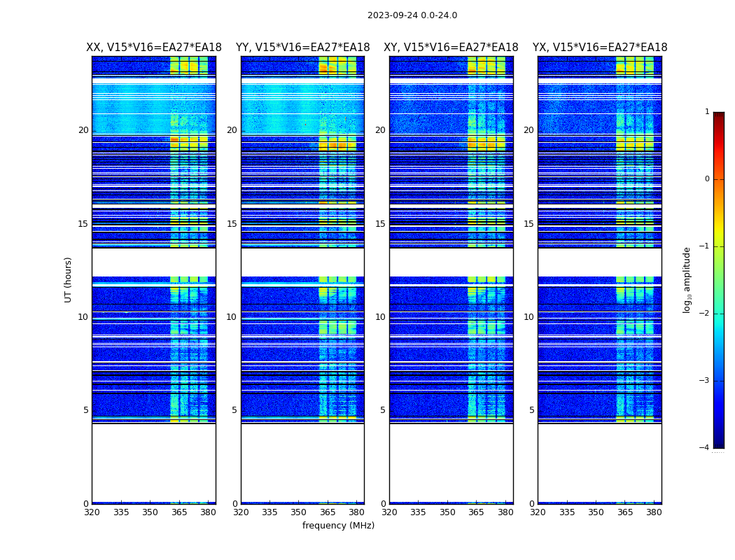Select the XX, V15*V16=EA27*EA18 panel title
This screenshot has height=560, width=735.
pyautogui.click(x=154, y=48)
